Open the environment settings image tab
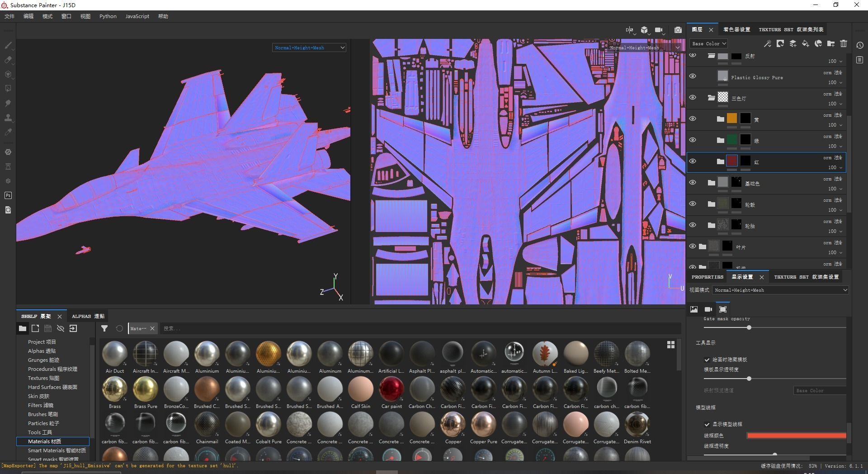This screenshot has height=474, width=868. 694,309
